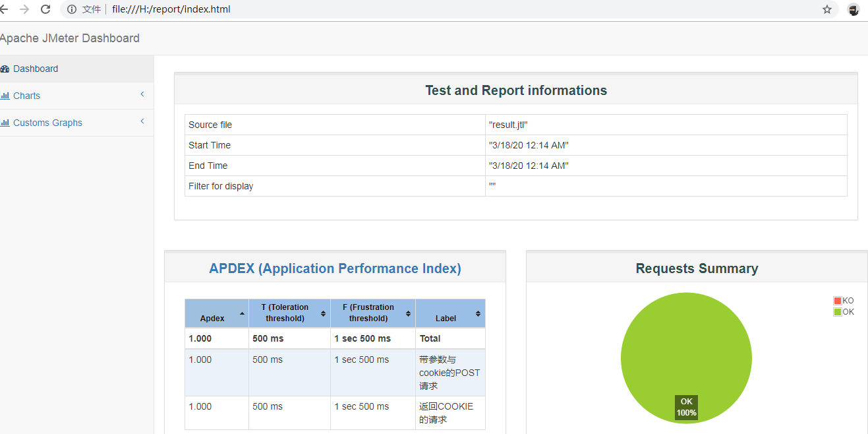Click the Apache JMeter Dashboard title

tap(69, 38)
